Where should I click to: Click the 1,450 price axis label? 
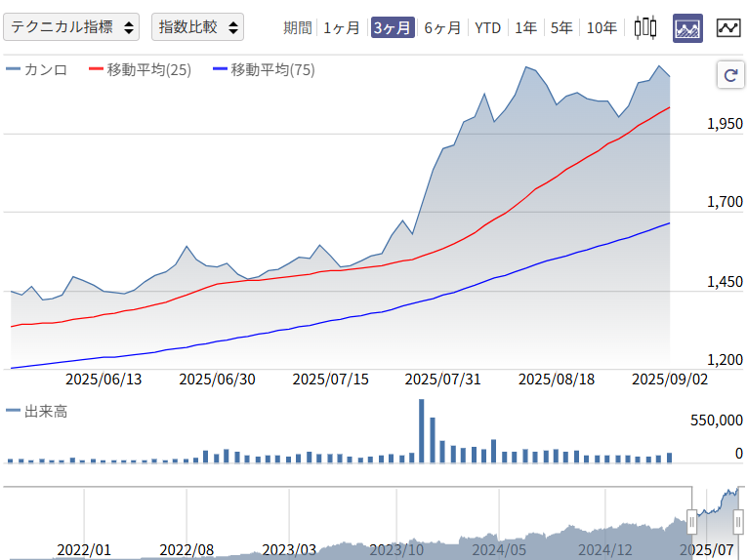tap(725, 282)
